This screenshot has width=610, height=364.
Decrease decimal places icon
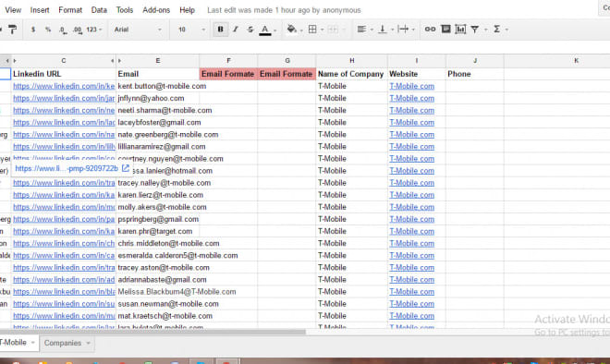[x=63, y=30]
